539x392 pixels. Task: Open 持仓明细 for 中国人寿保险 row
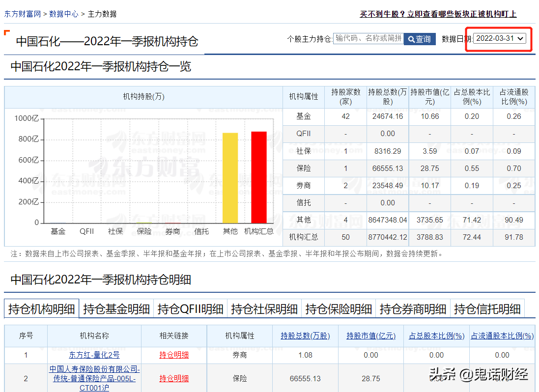174,378
